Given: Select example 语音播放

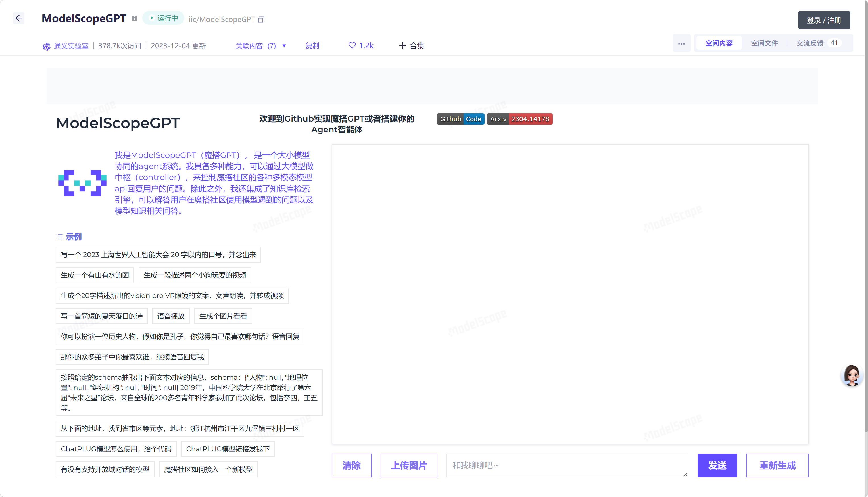Looking at the screenshot, I should 171,316.
